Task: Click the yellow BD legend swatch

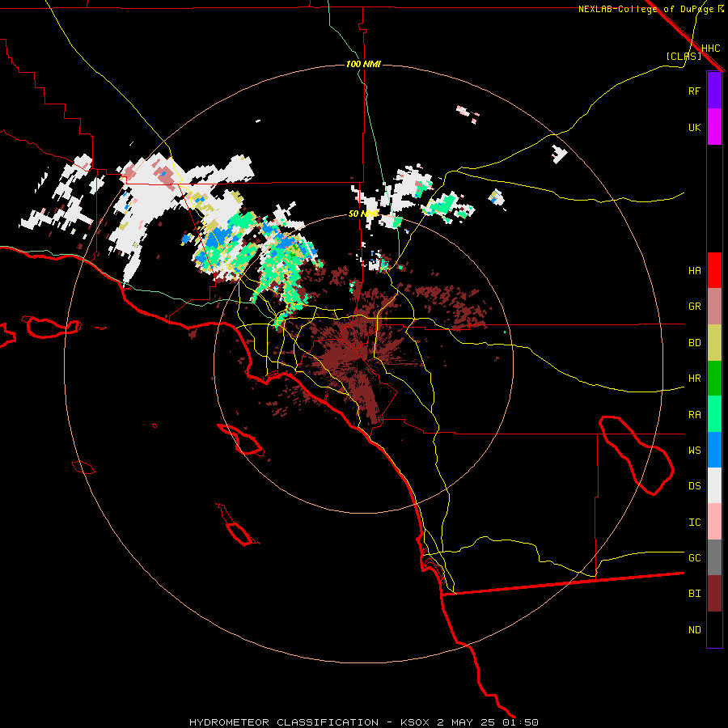Action: [x=714, y=343]
